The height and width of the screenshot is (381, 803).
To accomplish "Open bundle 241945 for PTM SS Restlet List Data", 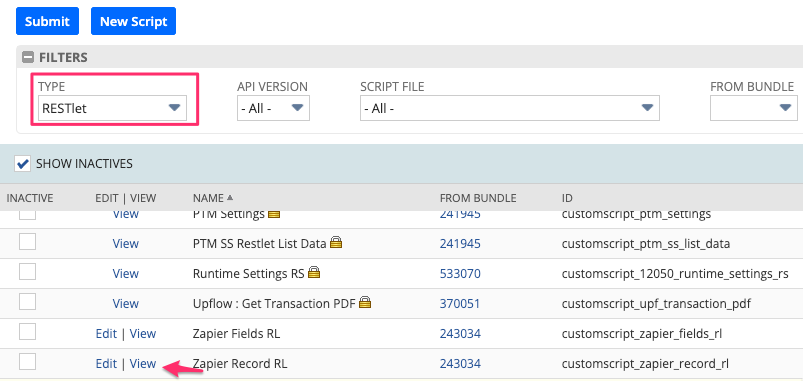I will coord(460,244).
